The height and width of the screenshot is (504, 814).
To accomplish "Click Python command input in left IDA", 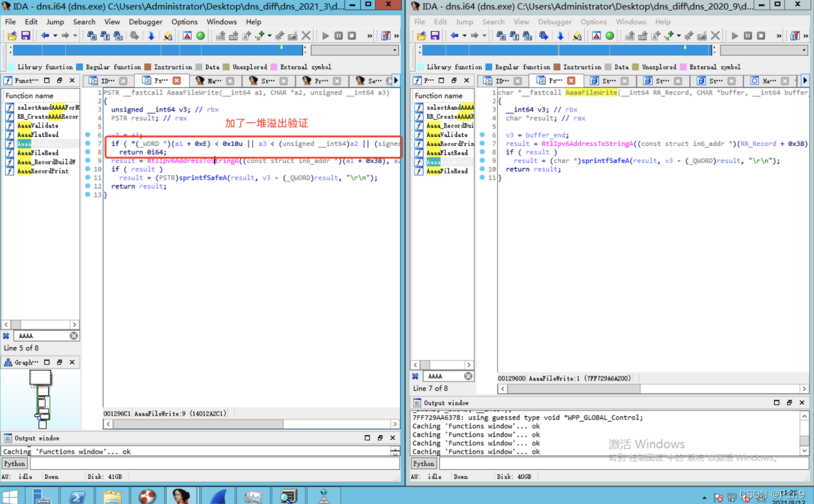I will [215, 463].
